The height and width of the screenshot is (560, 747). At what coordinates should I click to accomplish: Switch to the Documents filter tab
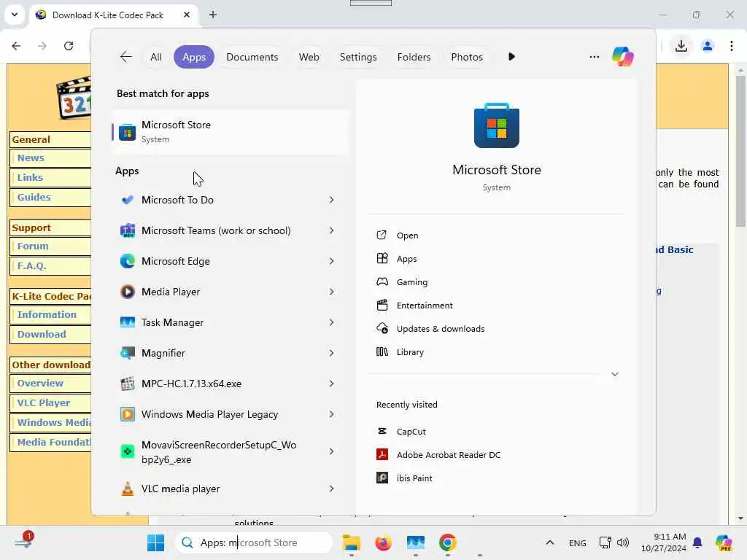click(x=252, y=57)
